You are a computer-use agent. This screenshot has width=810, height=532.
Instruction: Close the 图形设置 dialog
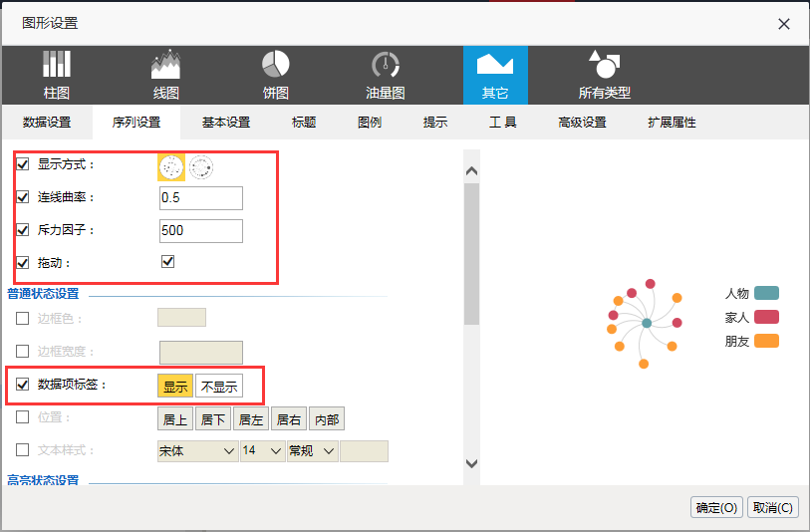click(x=784, y=24)
